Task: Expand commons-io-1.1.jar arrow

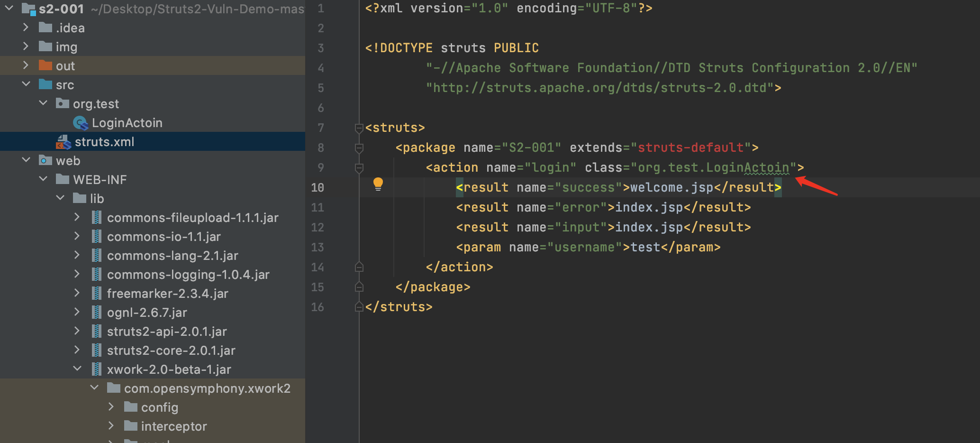Action: coord(77,236)
